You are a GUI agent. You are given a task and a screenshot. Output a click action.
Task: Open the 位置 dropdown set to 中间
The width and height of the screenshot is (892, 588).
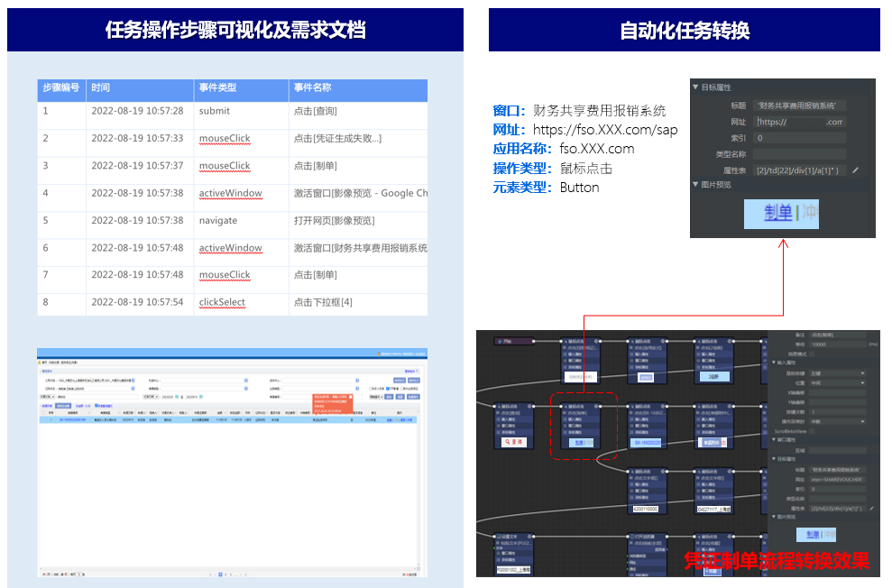point(837,382)
